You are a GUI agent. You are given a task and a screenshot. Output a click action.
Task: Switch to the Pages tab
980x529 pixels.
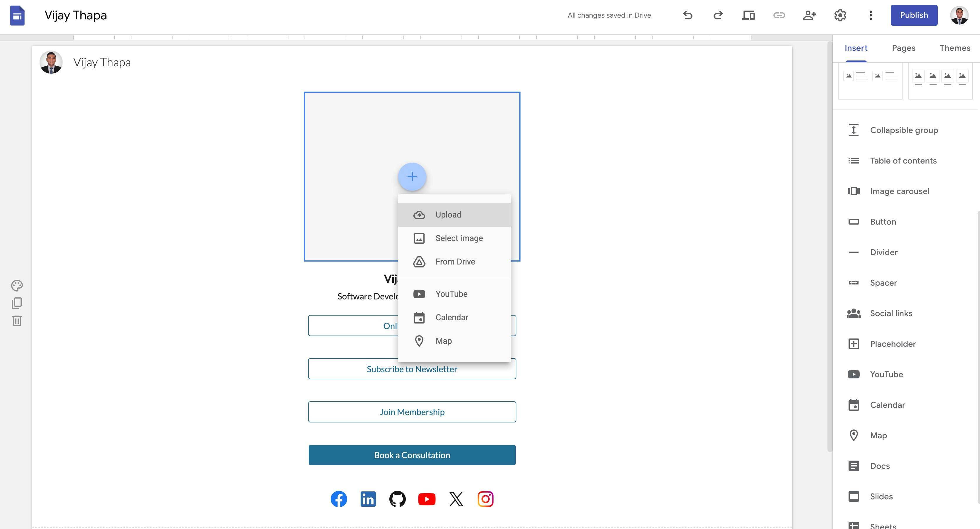pyautogui.click(x=903, y=48)
